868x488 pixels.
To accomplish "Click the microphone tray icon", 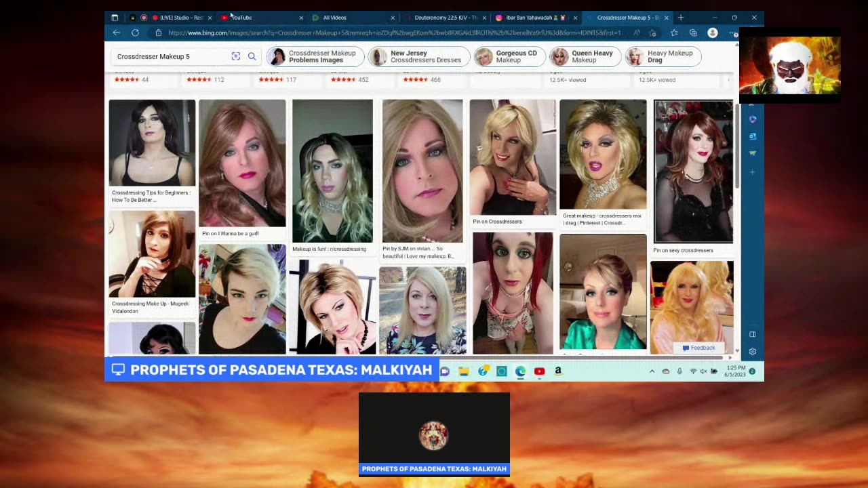I will [679, 371].
